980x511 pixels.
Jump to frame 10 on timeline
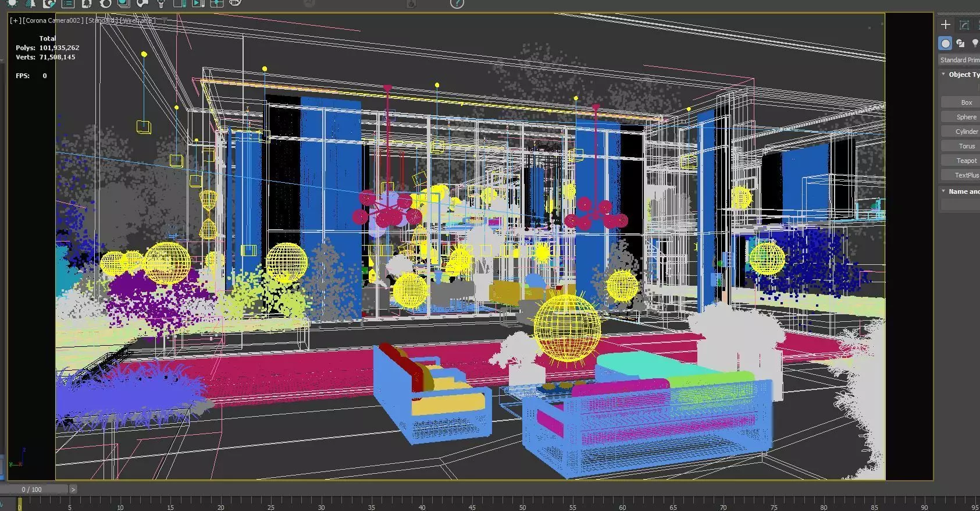pos(120,508)
